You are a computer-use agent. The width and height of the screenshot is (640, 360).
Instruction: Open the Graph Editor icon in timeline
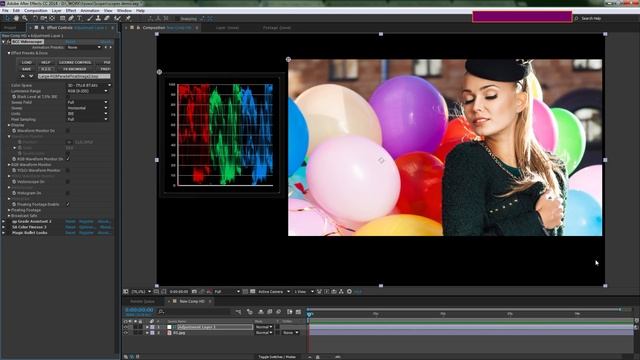(298, 312)
